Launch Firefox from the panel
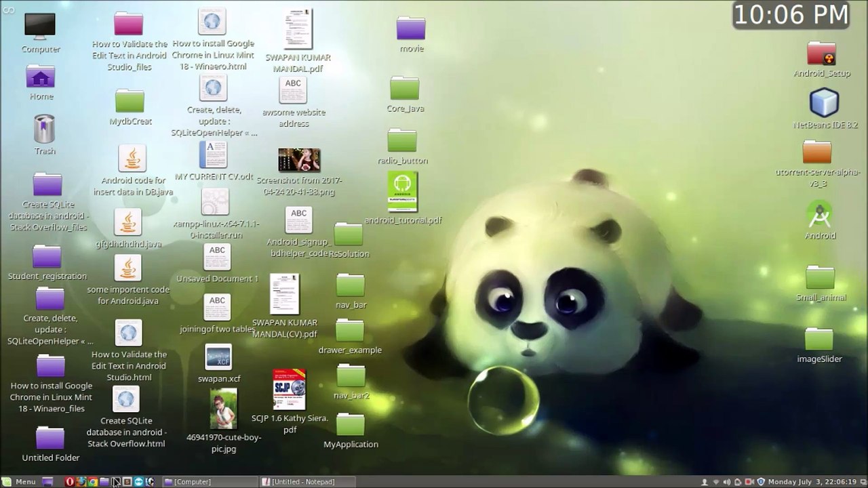The width and height of the screenshot is (868, 488). 81,482
